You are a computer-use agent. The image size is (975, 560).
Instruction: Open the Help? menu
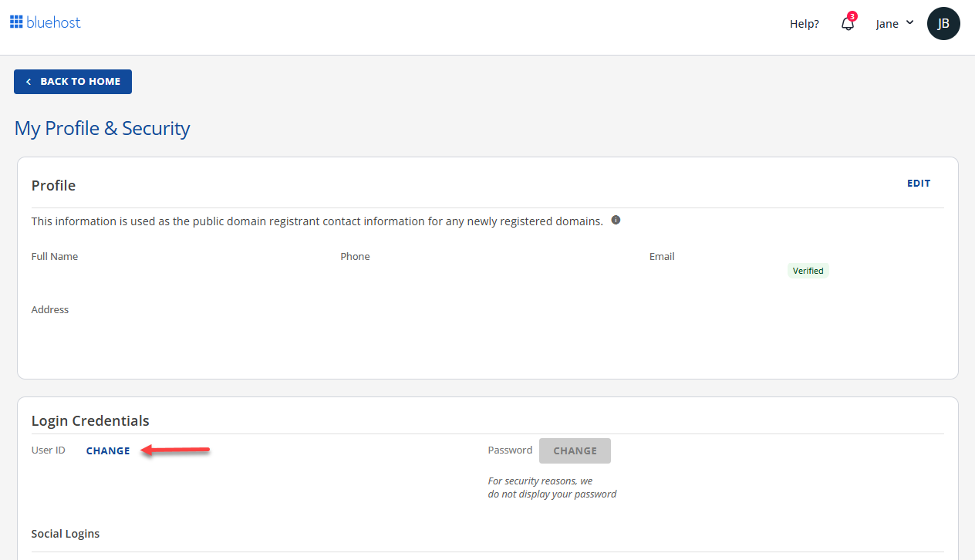(x=804, y=24)
